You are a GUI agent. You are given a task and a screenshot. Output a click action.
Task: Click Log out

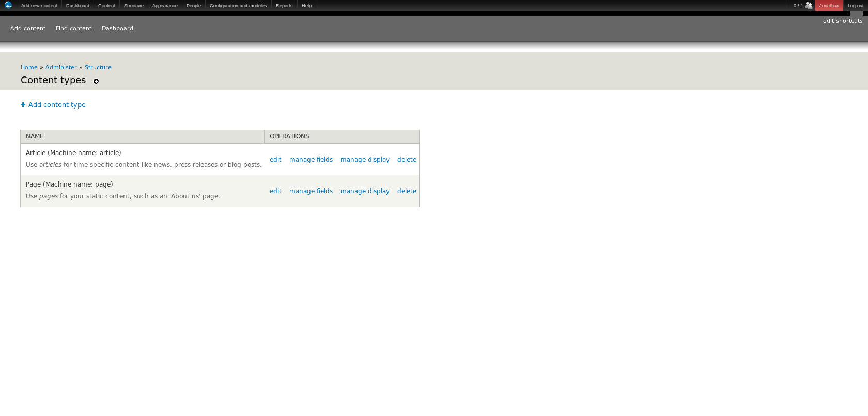(856, 6)
